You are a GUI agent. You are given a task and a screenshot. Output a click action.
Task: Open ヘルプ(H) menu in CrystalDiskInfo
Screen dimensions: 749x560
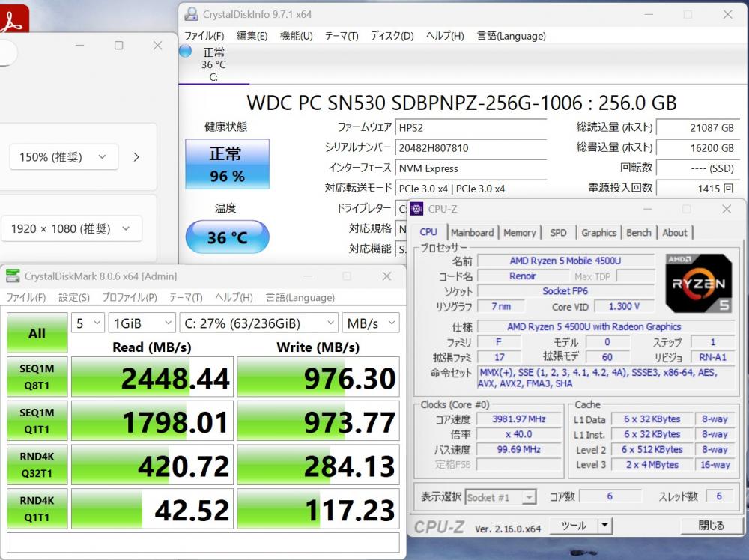coord(445,36)
